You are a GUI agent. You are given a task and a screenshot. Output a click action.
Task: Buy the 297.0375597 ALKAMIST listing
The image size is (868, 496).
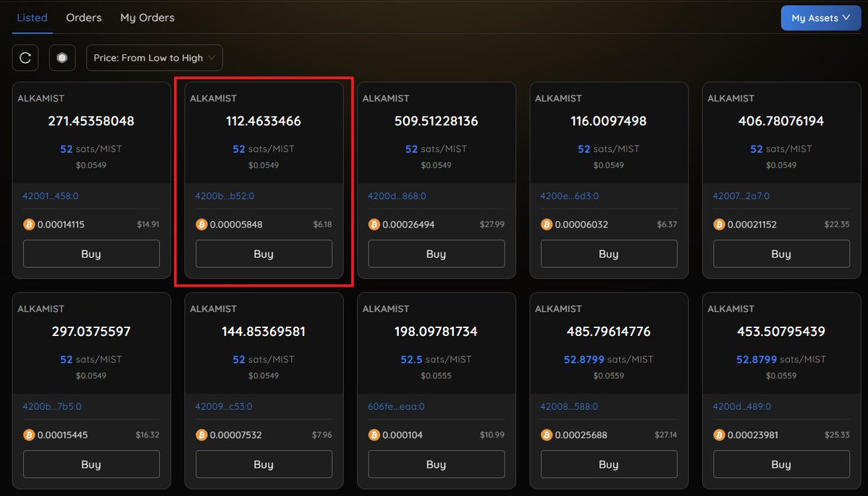click(x=91, y=464)
